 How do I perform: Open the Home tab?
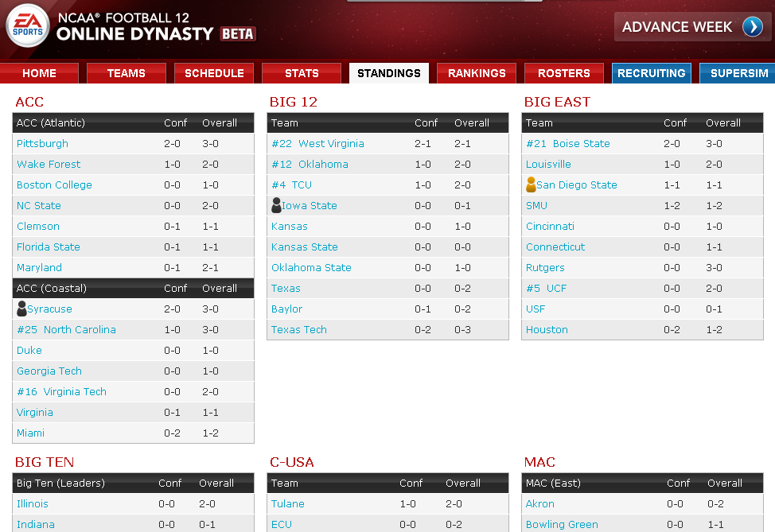39,73
